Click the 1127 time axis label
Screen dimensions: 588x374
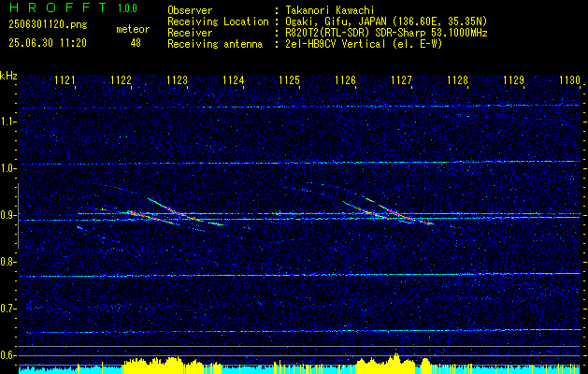tap(402, 80)
